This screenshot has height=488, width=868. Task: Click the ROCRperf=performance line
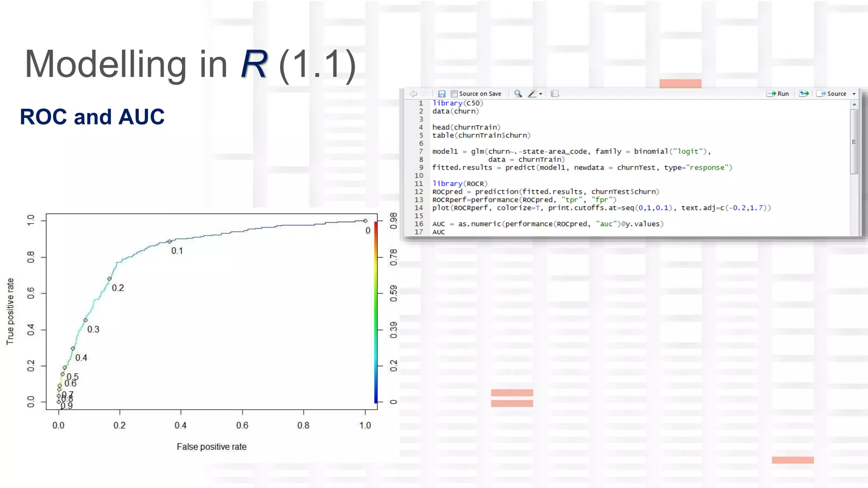[524, 200]
